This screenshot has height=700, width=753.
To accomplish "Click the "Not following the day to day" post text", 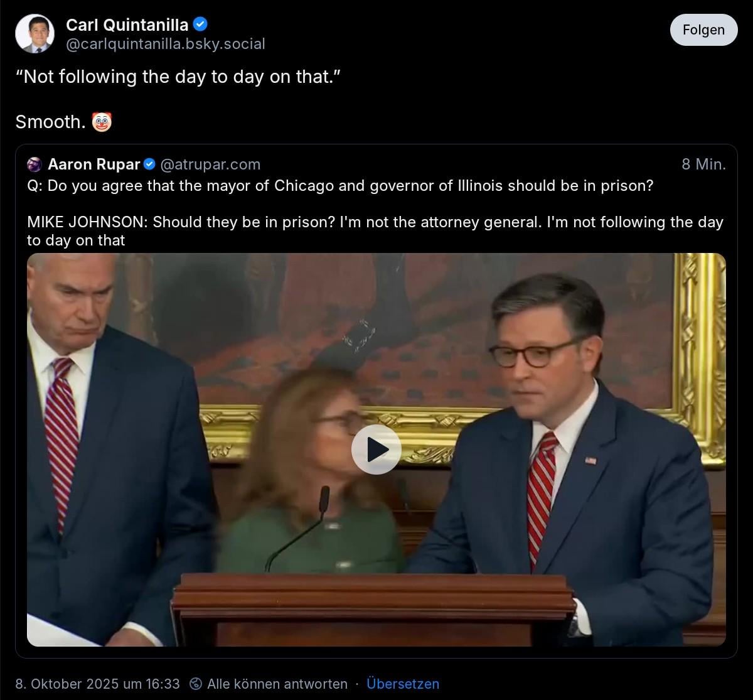I will coord(178,77).
